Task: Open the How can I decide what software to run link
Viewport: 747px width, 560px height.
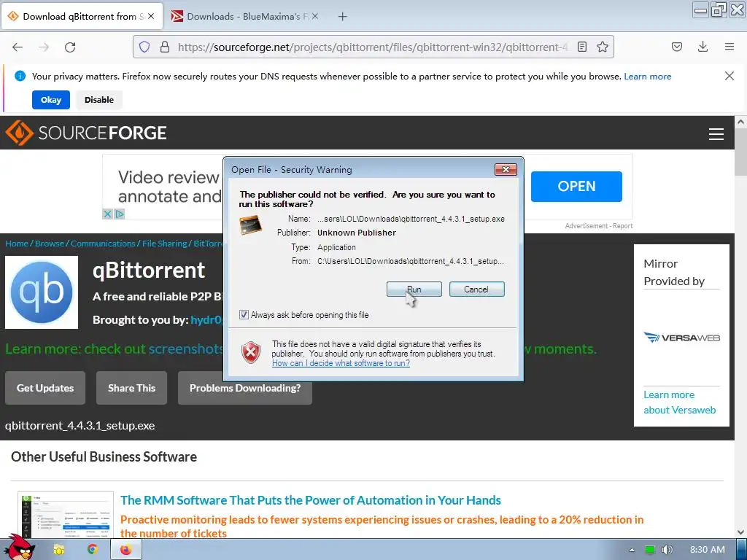Action: (341, 363)
